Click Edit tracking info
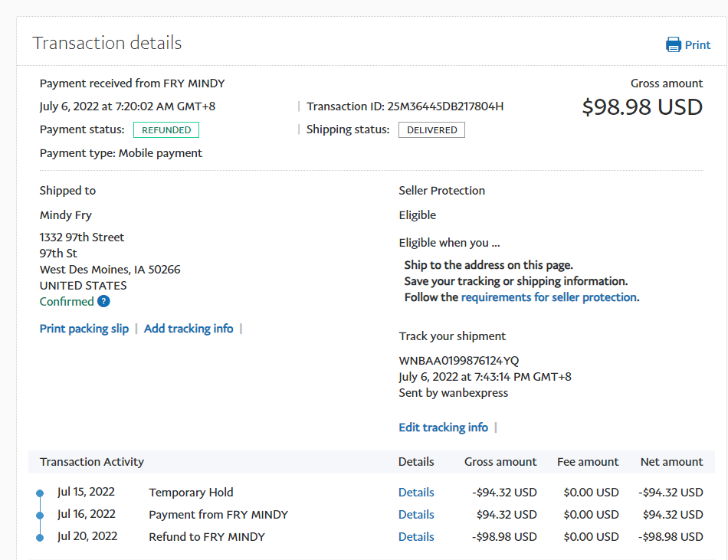Screen dimensions: 728x560 [443, 427]
